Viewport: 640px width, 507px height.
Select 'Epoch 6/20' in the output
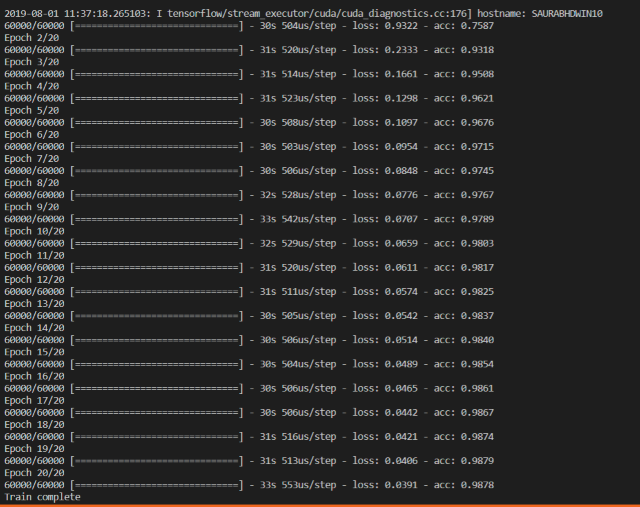click(x=32, y=135)
